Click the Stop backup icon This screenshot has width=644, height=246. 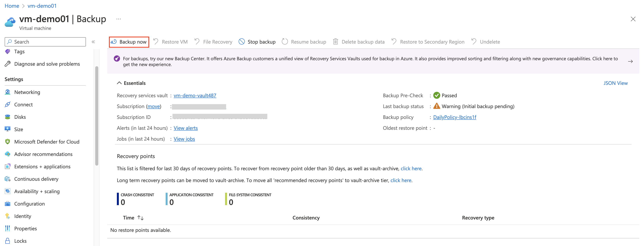241,41
